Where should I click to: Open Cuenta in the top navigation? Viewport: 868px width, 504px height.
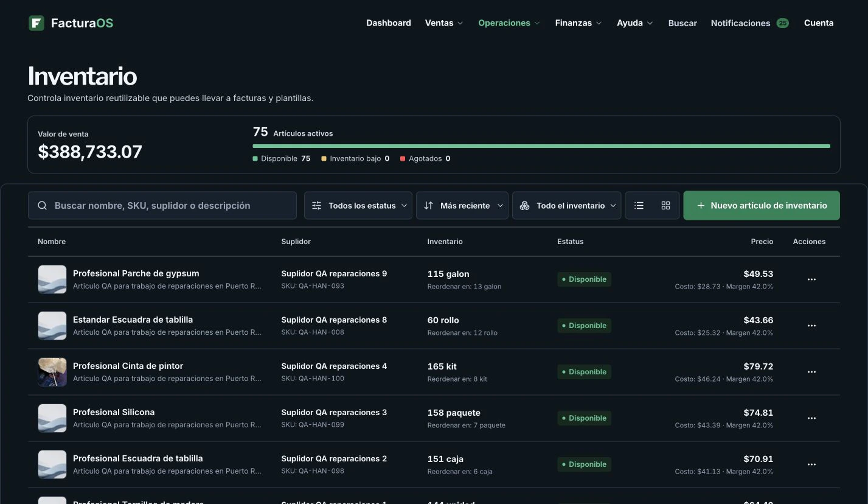coord(819,23)
